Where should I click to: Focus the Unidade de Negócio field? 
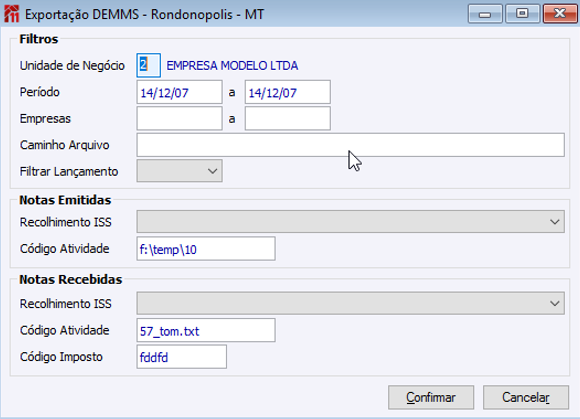(149, 65)
